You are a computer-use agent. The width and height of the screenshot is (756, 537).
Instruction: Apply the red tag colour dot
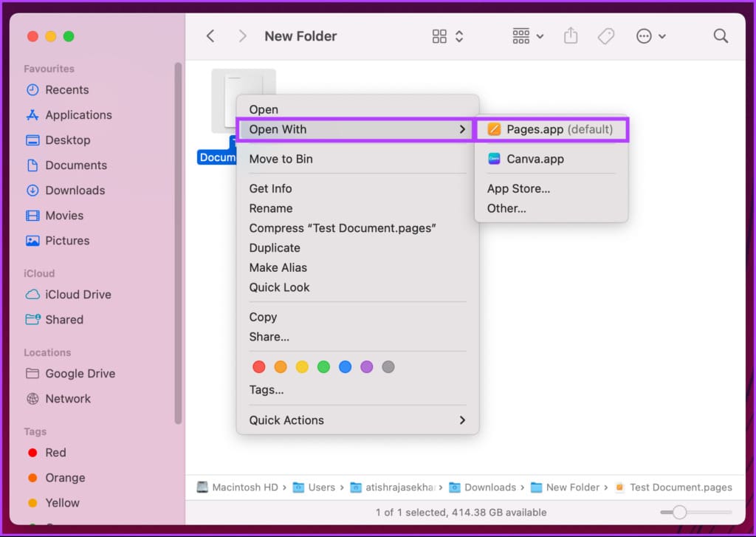click(259, 367)
